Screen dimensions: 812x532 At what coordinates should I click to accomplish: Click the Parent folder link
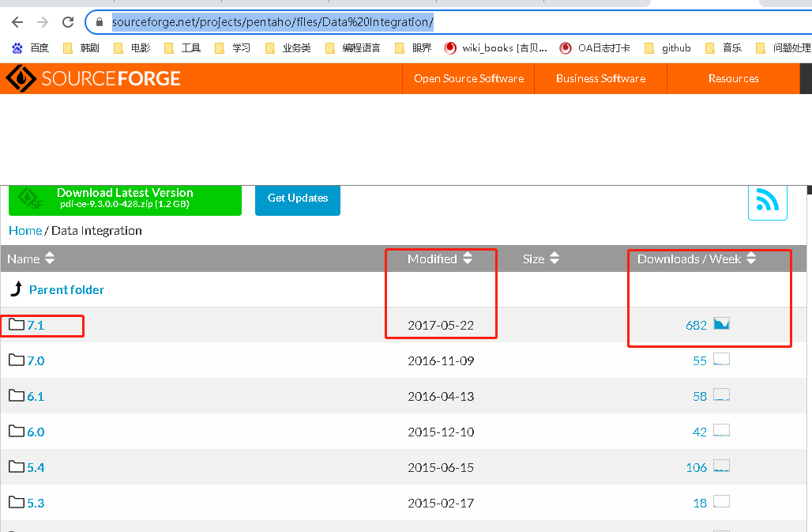pyautogui.click(x=66, y=289)
